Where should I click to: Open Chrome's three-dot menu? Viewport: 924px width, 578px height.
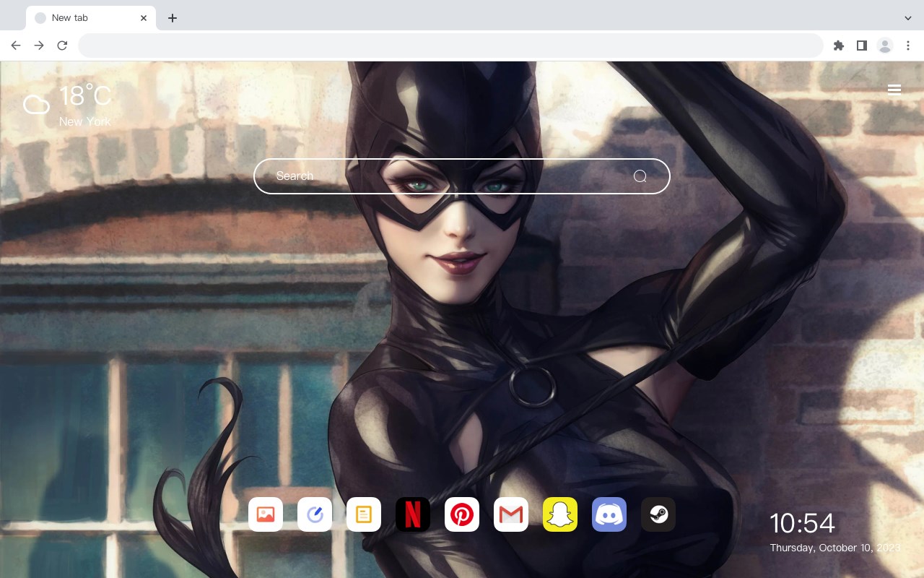pos(908,46)
